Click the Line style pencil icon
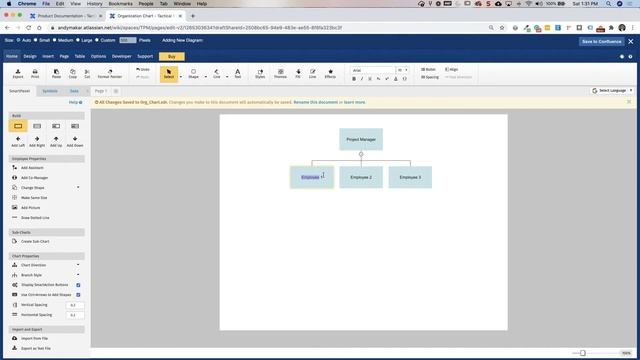 313,73
